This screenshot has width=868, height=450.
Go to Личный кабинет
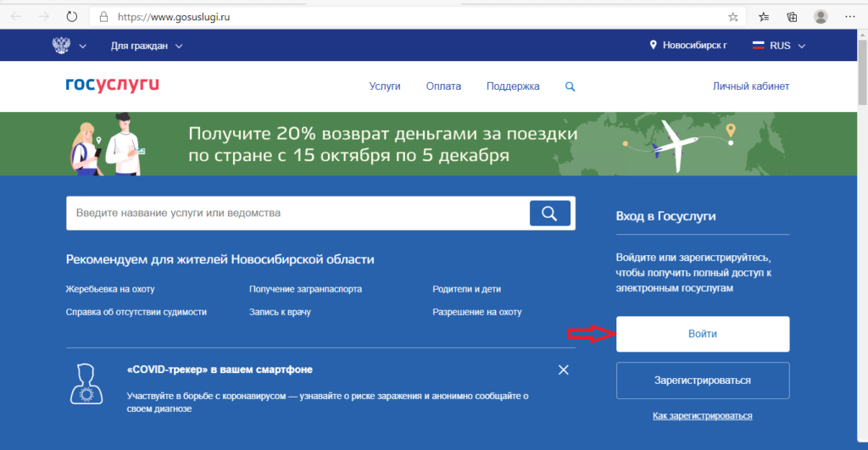[x=751, y=86]
